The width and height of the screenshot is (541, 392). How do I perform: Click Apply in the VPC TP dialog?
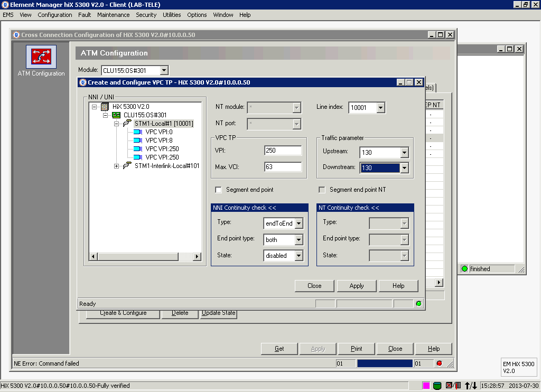pos(357,286)
